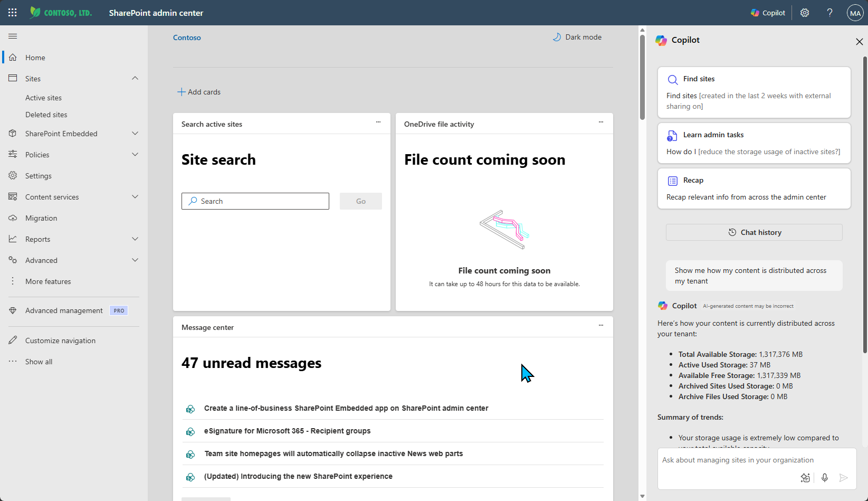Click the Policies navigation icon

tap(13, 154)
